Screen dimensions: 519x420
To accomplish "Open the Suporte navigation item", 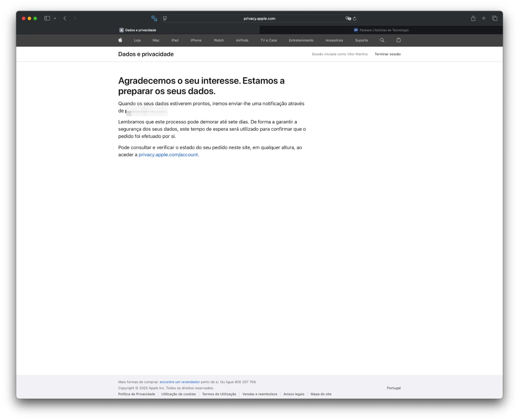I will click(x=361, y=40).
